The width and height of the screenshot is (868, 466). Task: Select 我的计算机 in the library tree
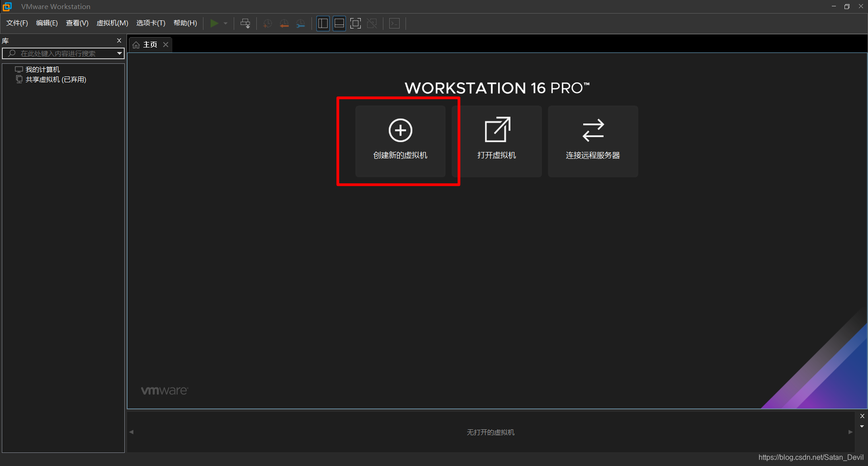click(x=42, y=69)
